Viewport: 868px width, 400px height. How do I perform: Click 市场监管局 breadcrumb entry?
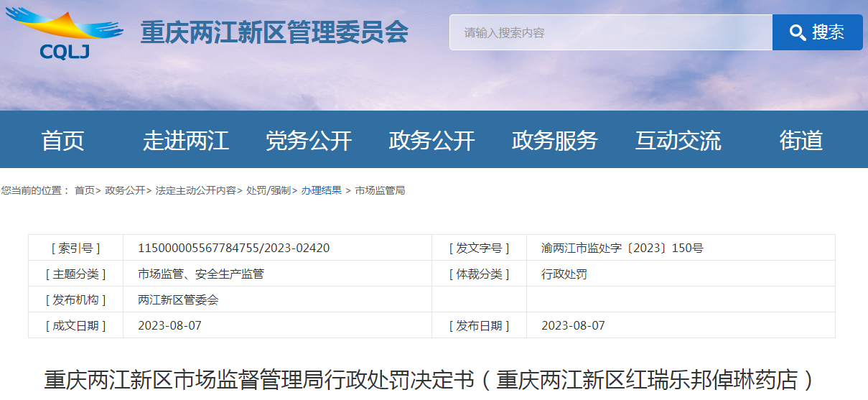coord(380,190)
